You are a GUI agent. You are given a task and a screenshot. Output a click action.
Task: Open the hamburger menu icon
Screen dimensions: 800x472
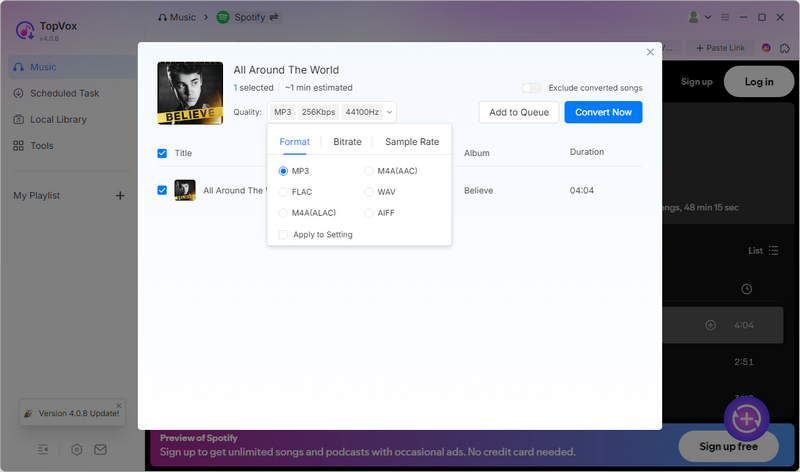click(x=724, y=17)
